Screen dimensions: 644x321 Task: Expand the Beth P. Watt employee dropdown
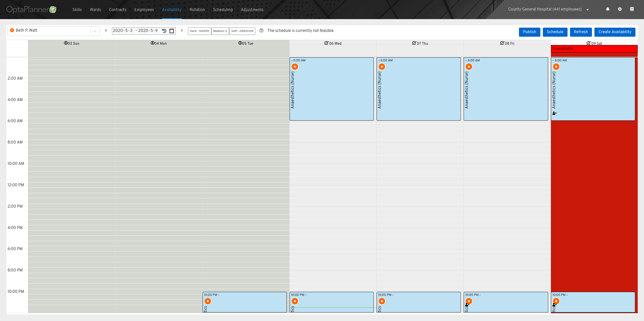95,31
